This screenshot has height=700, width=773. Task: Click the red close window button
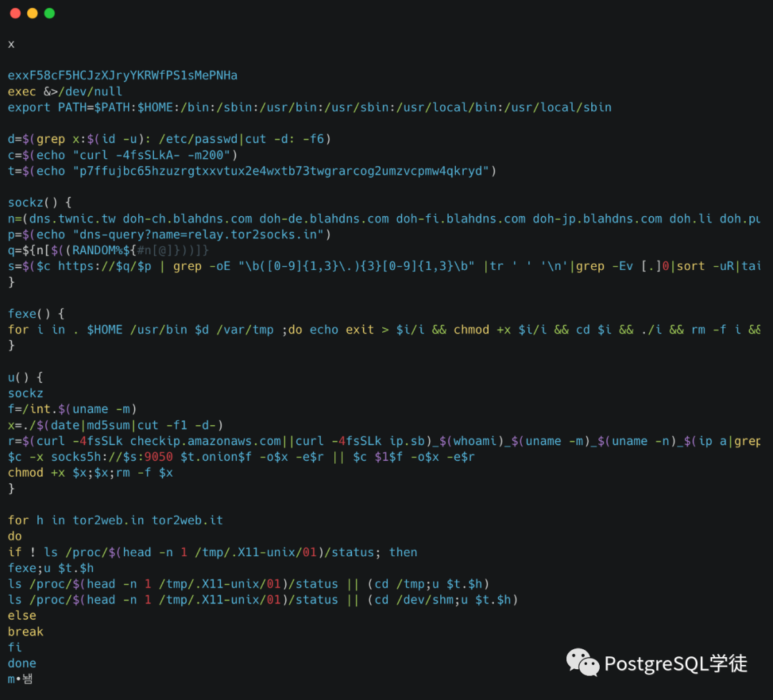click(x=15, y=14)
